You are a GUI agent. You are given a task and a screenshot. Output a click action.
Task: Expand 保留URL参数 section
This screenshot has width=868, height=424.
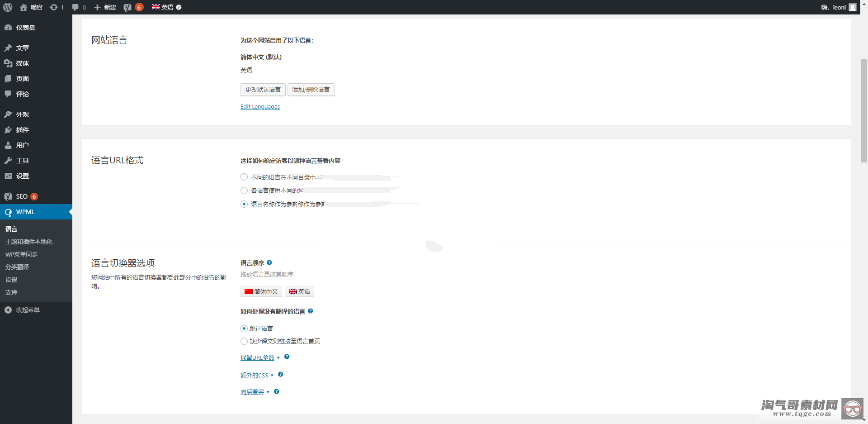260,357
